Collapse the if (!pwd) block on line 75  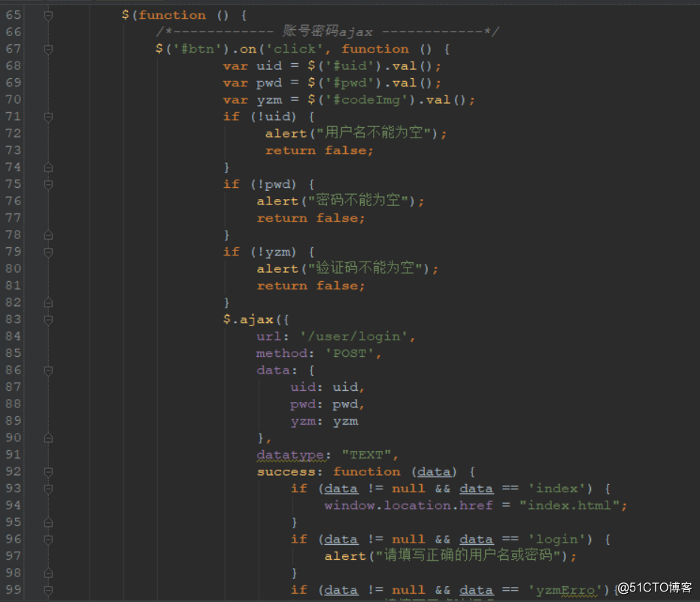48,185
